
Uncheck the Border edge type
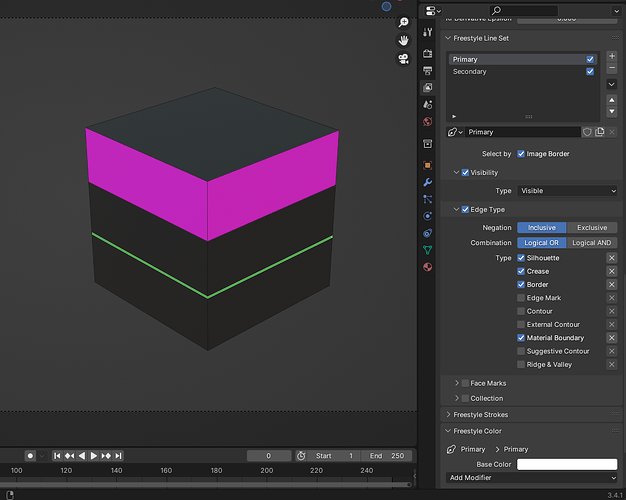(x=521, y=285)
